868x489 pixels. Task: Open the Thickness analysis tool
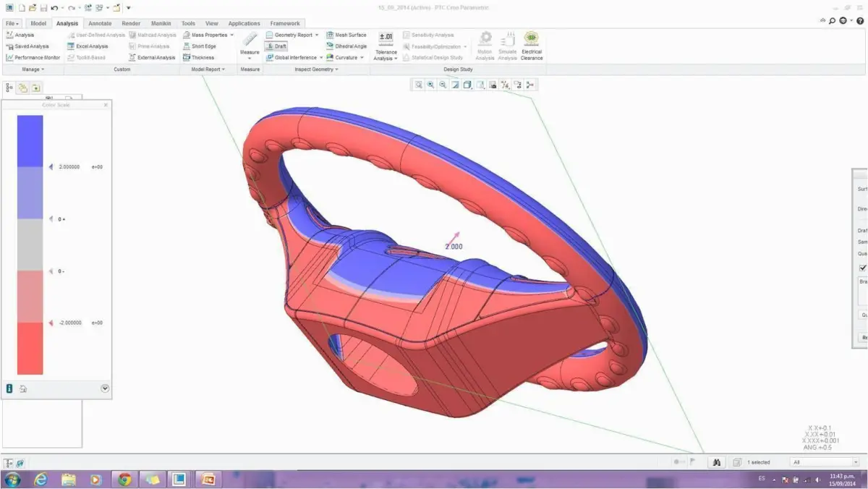click(198, 58)
